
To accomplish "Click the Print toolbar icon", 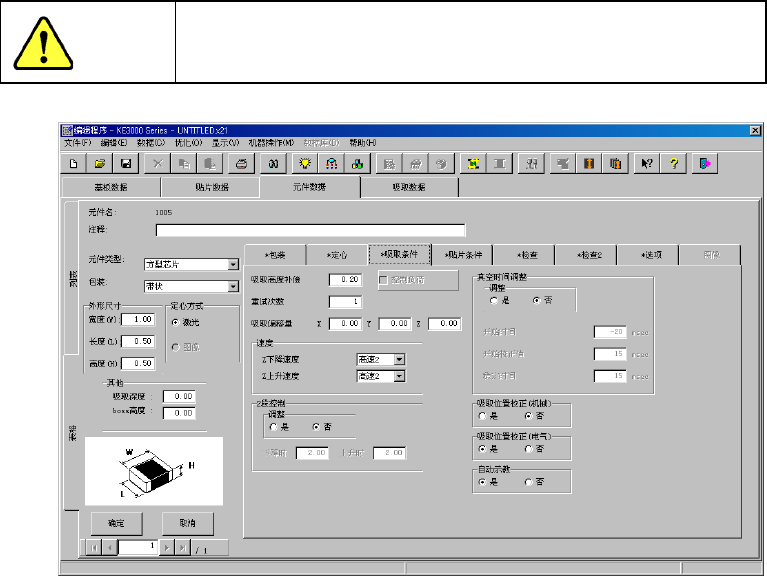I will [x=241, y=163].
